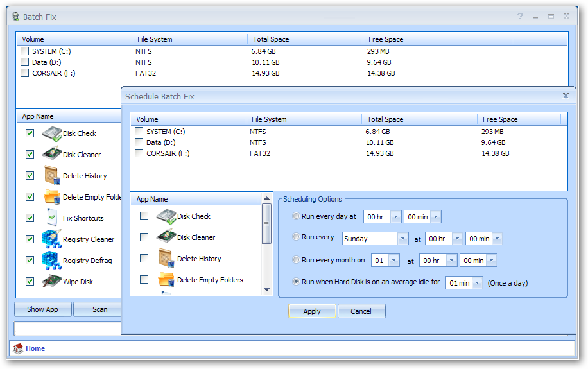The width and height of the screenshot is (588, 369).
Task: Click App Name column header in Schedule dialog
Action: [x=195, y=199]
